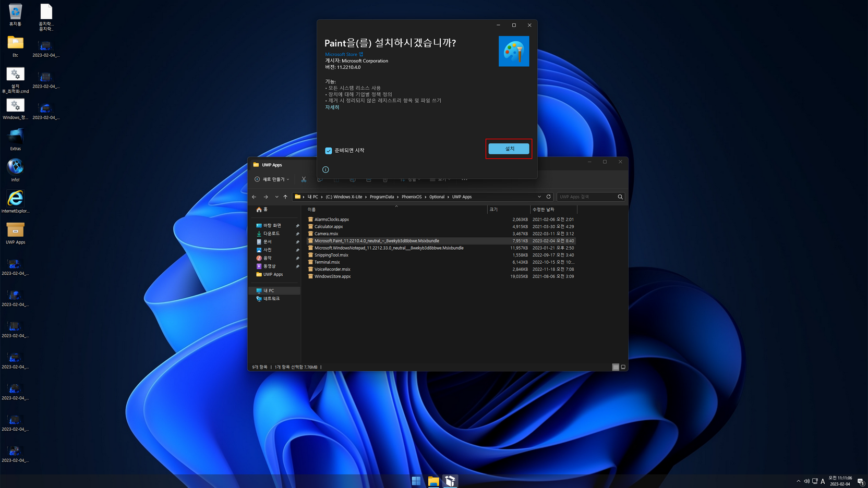Go forward in the Explorer window

point(266,197)
